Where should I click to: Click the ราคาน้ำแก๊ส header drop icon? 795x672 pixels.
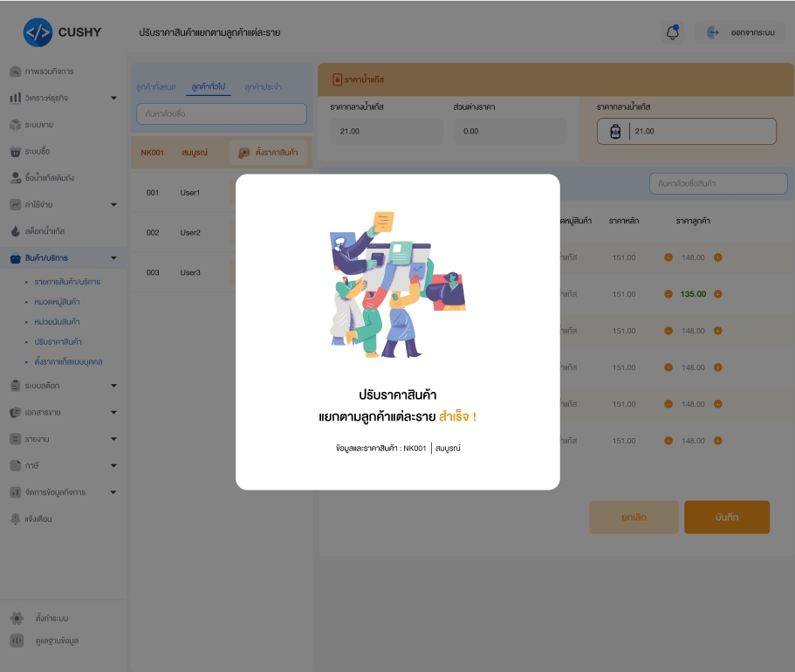337,79
